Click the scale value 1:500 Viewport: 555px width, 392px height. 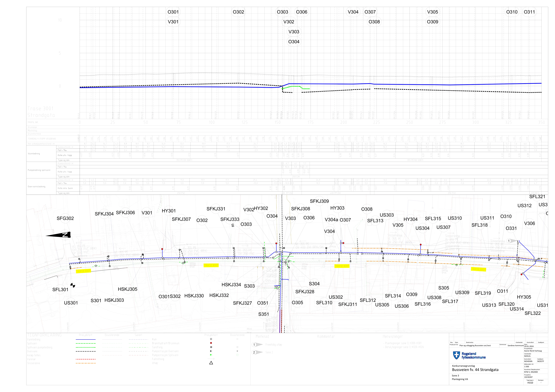pos(526,367)
